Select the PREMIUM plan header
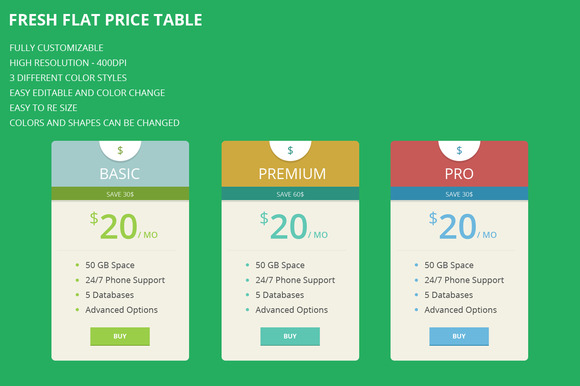Viewport: 580px width, 386px height. 292,174
